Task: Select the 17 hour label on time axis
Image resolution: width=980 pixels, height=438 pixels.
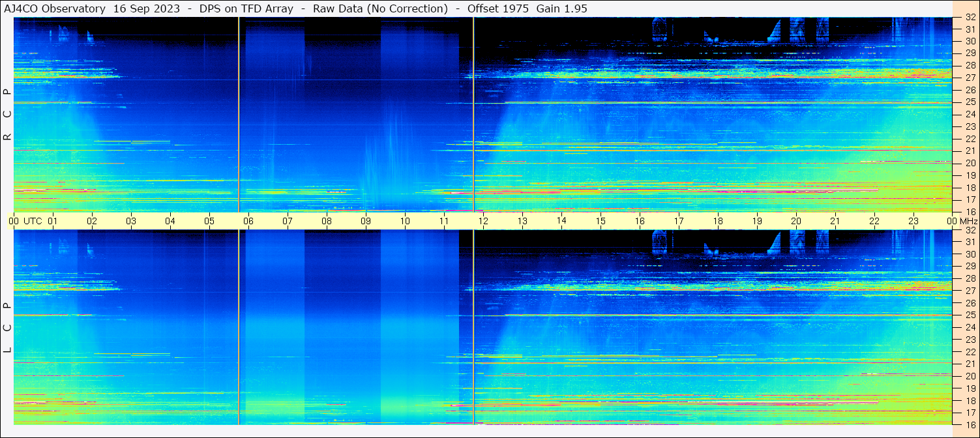Action: (679, 221)
